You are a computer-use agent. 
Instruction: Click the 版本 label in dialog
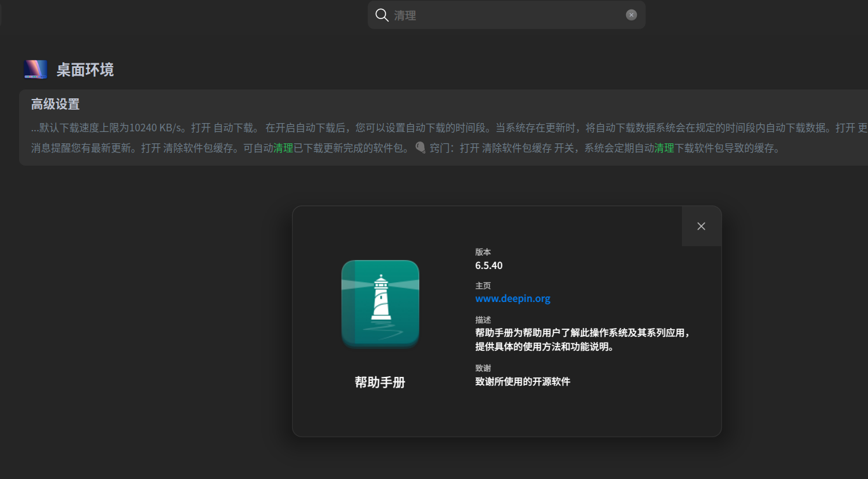tap(483, 252)
